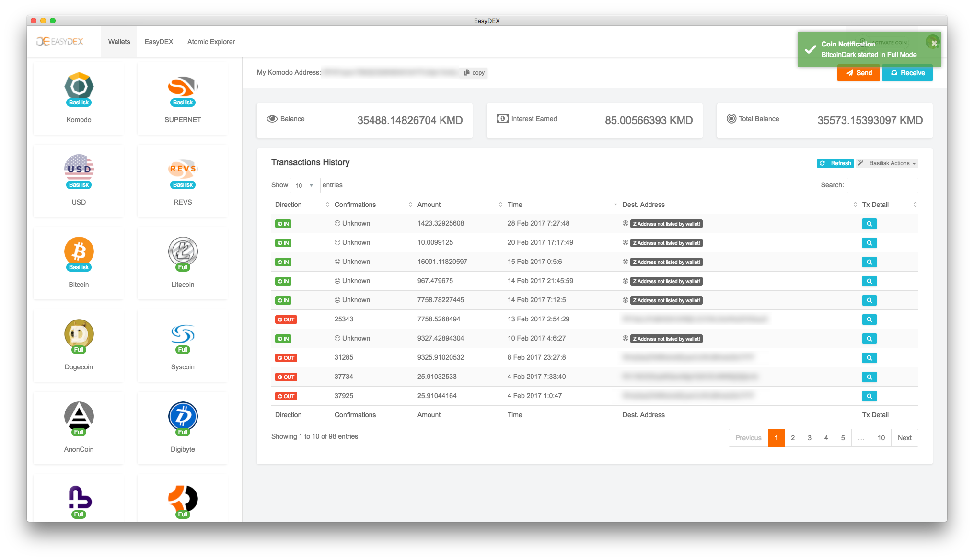Click the 85.00566393 KMD interest value
Screen dimensions: 974x560
click(649, 120)
